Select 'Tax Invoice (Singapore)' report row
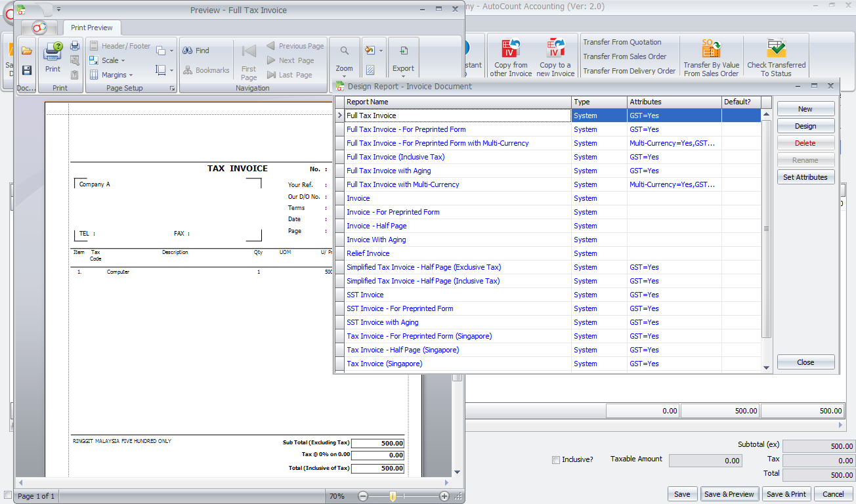 click(x=548, y=364)
